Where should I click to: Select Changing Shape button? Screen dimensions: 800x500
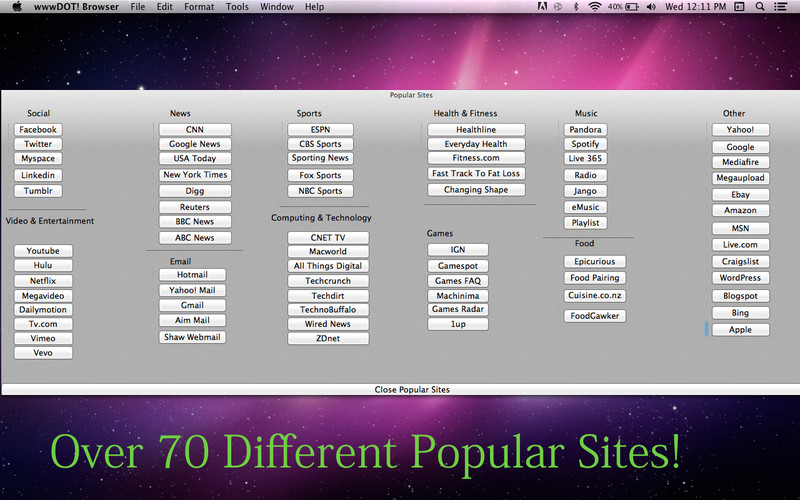[476, 190]
